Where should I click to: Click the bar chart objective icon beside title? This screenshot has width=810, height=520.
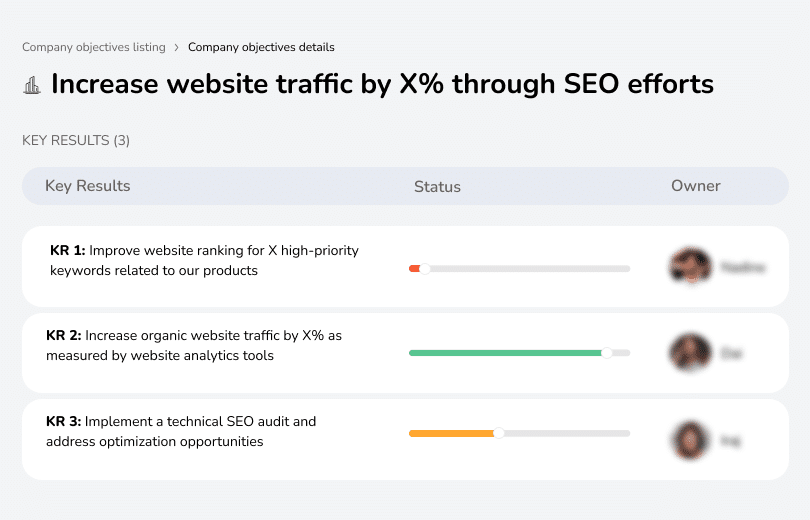[x=31, y=85]
